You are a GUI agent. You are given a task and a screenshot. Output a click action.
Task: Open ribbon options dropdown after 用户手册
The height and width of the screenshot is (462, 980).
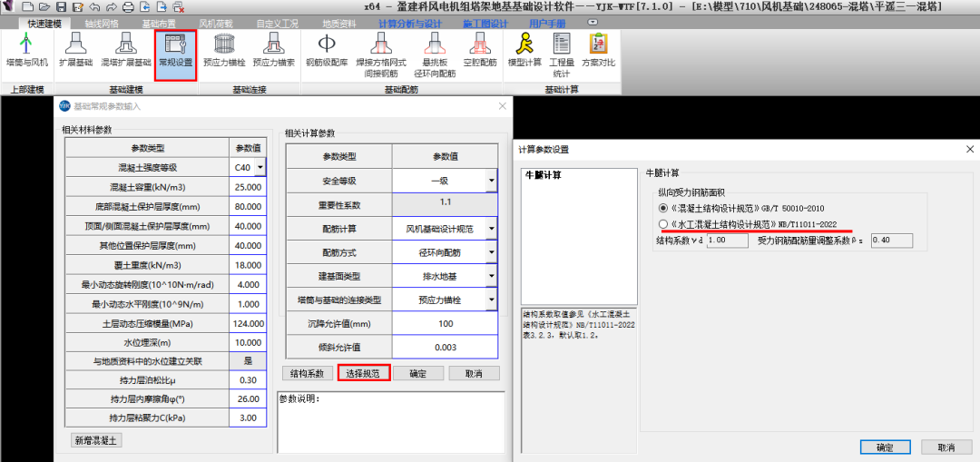pos(593,22)
